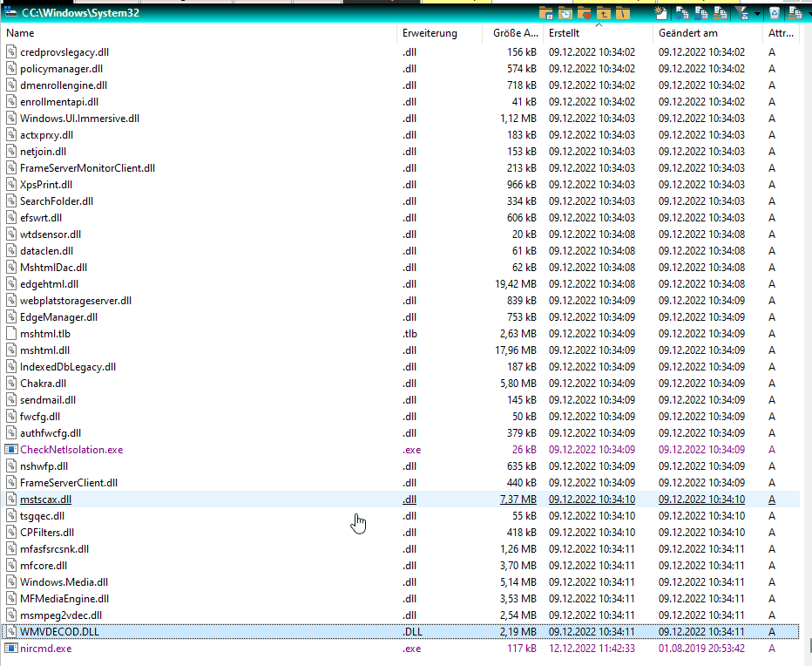Create new file with sparkle page icon
Image resolution: width=812 pixels, height=666 pixels.
[x=660, y=13]
